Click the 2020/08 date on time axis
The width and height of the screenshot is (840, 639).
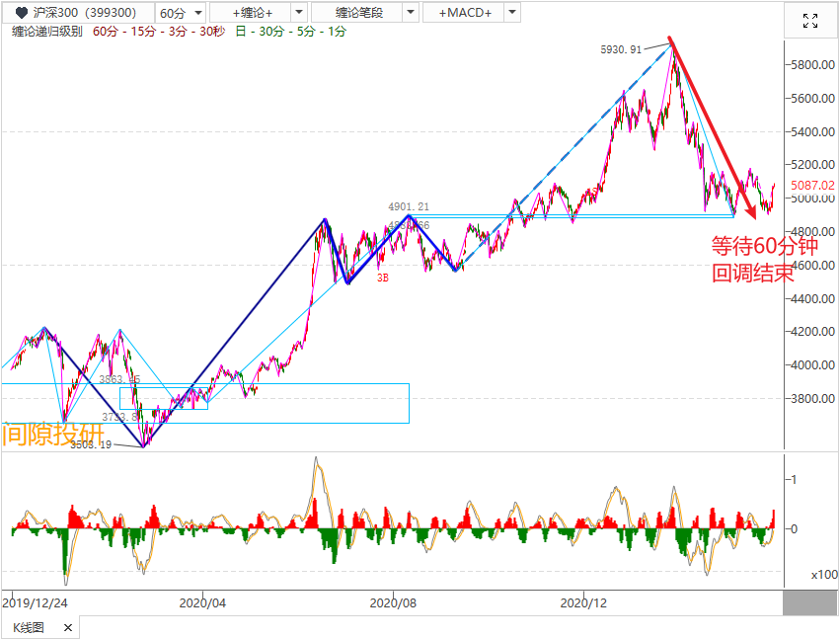[394, 601]
